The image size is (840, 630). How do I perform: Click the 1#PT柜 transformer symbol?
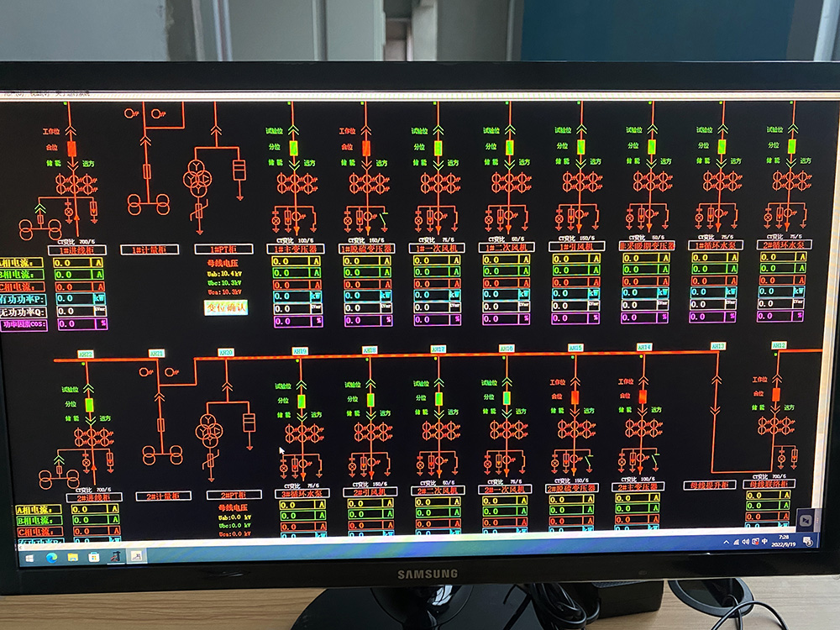200,178
